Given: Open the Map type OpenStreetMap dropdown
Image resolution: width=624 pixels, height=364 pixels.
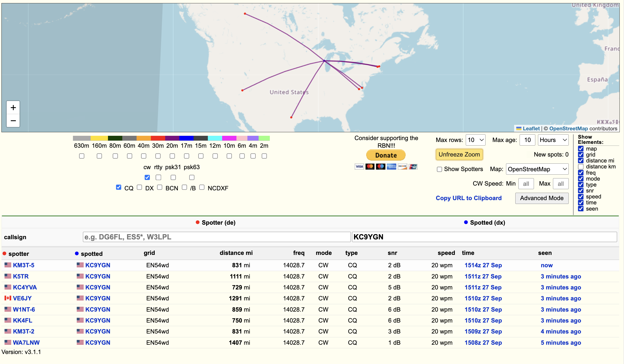Looking at the screenshot, I should pos(537,169).
